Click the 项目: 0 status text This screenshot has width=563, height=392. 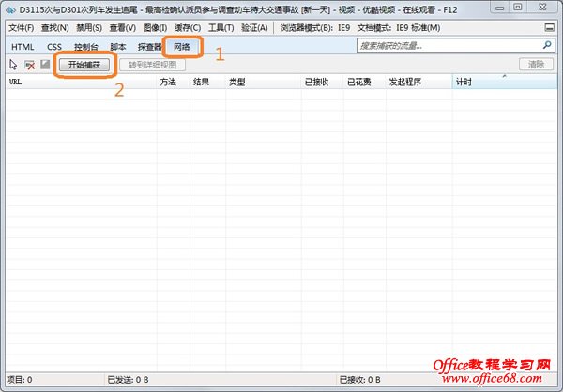click(x=20, y=380)
